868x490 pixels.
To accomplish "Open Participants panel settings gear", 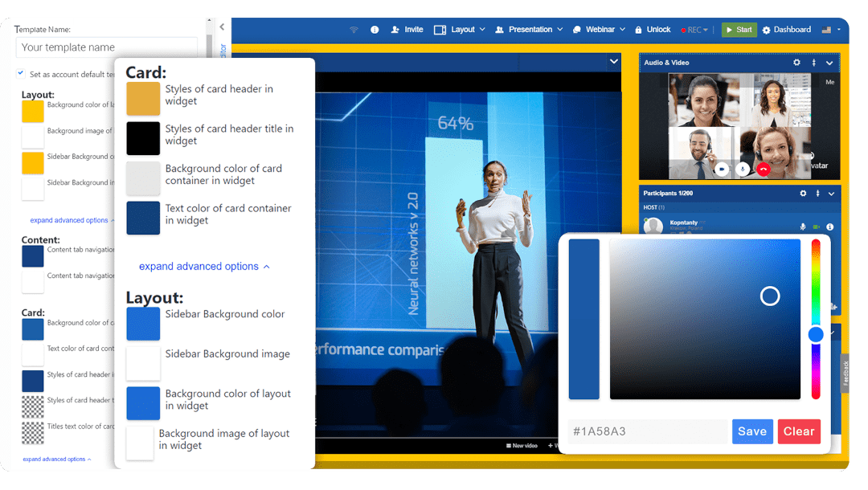I will [x=803, y=194].
